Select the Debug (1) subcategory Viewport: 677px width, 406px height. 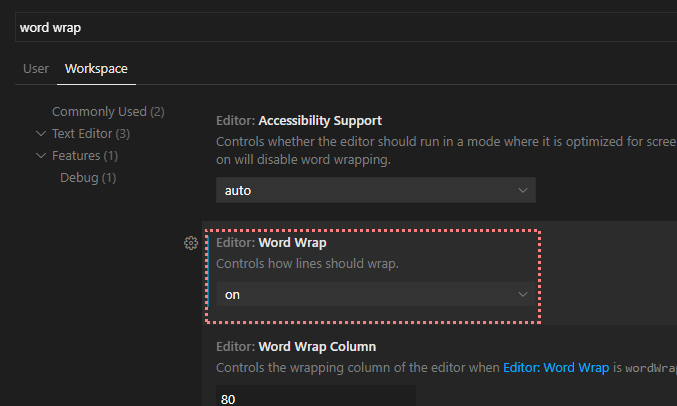pos(88,178)
